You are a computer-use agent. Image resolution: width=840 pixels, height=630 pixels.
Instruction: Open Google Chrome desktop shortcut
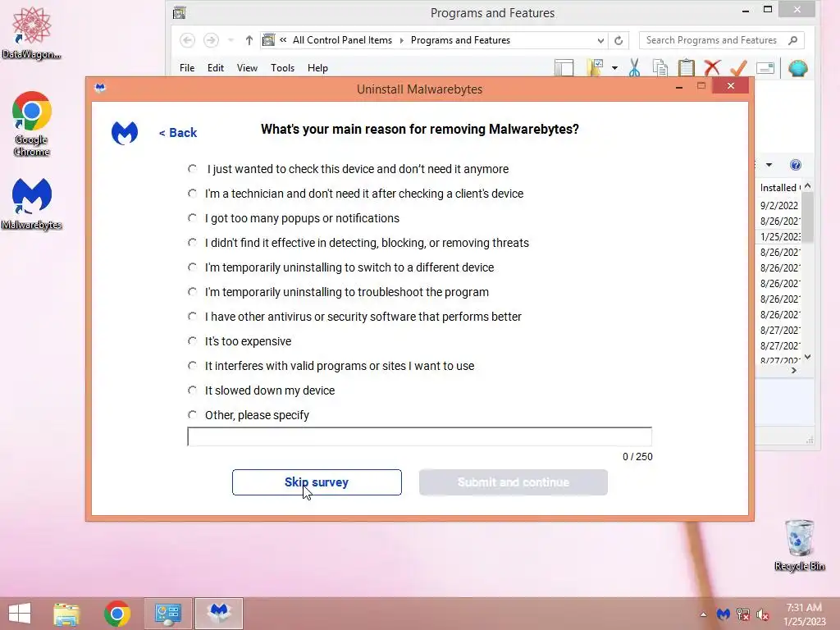[x=32, y=124]
